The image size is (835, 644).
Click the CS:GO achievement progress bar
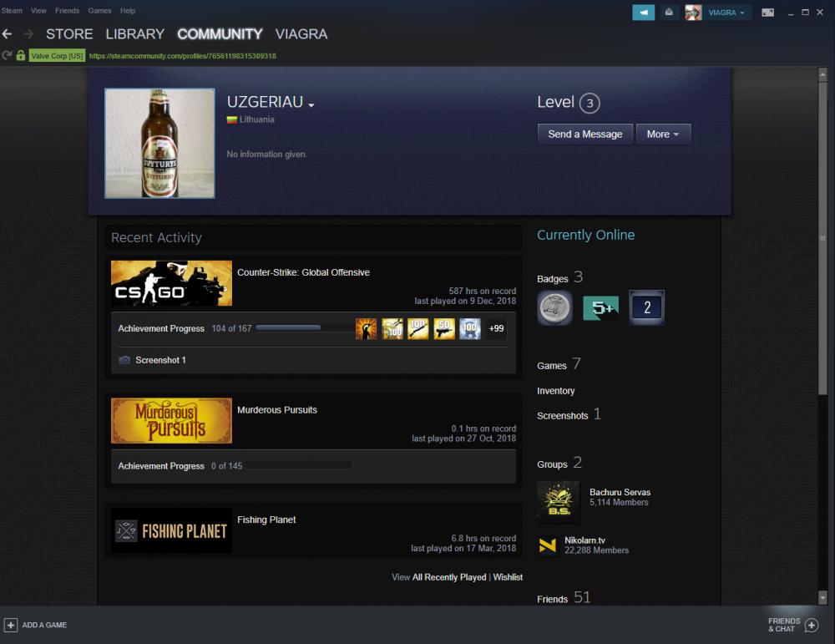pos(303,328)
